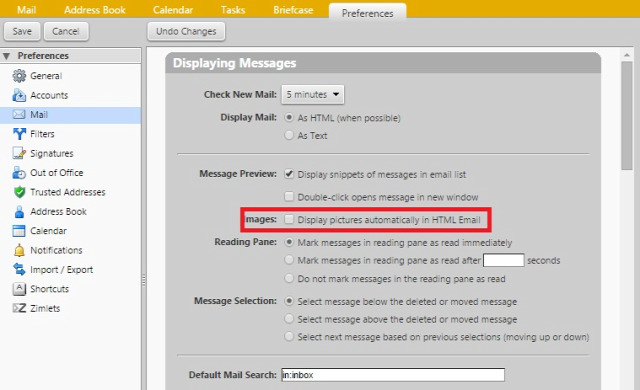This screenshot has height=390, width=640.
Task: Switch to the Tasks tab
Action: point(233,9)
